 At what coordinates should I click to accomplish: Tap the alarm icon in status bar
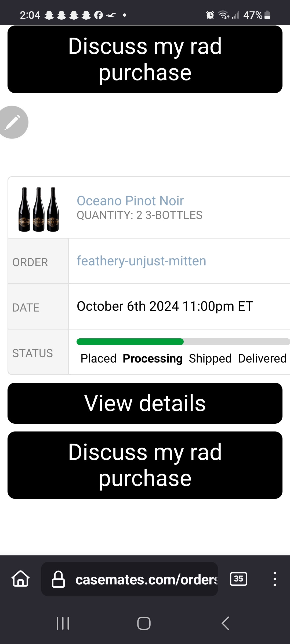tap(210, 15)
